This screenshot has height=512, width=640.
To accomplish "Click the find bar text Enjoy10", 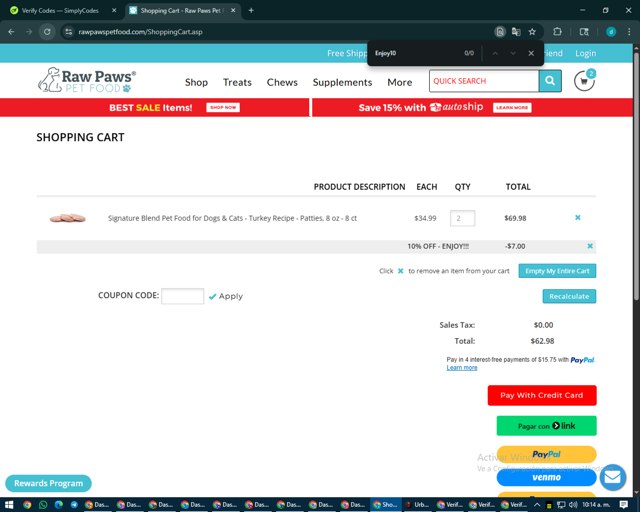I will (385, 53).
